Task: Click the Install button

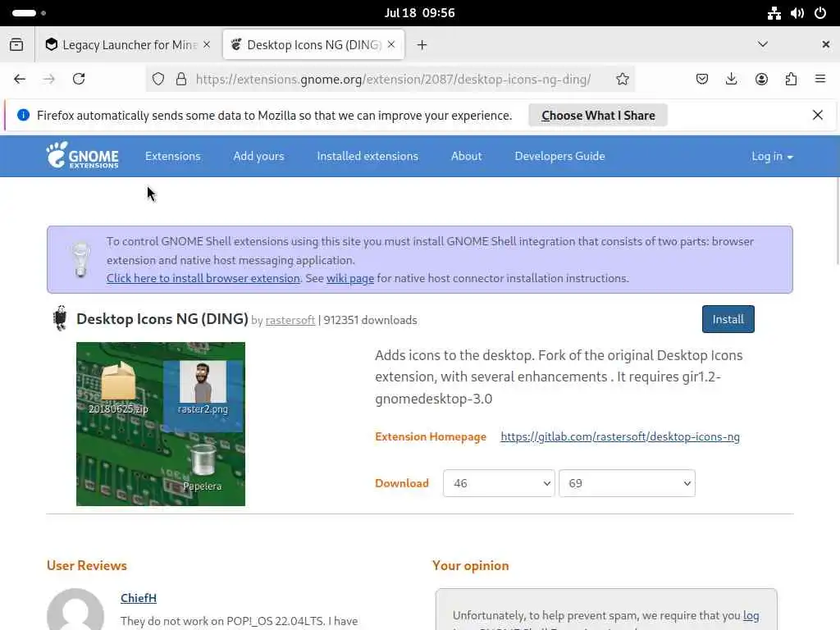Action: (x=728, y=319)
